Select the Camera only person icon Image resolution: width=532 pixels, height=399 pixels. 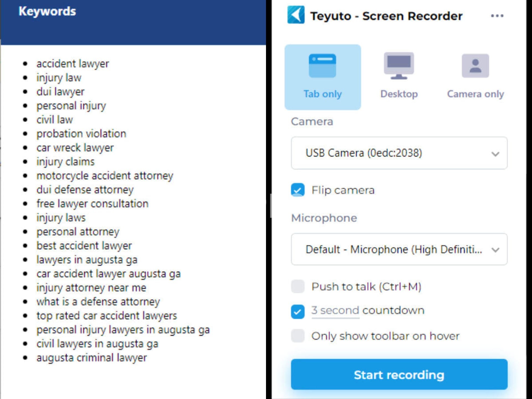[475, 66]
